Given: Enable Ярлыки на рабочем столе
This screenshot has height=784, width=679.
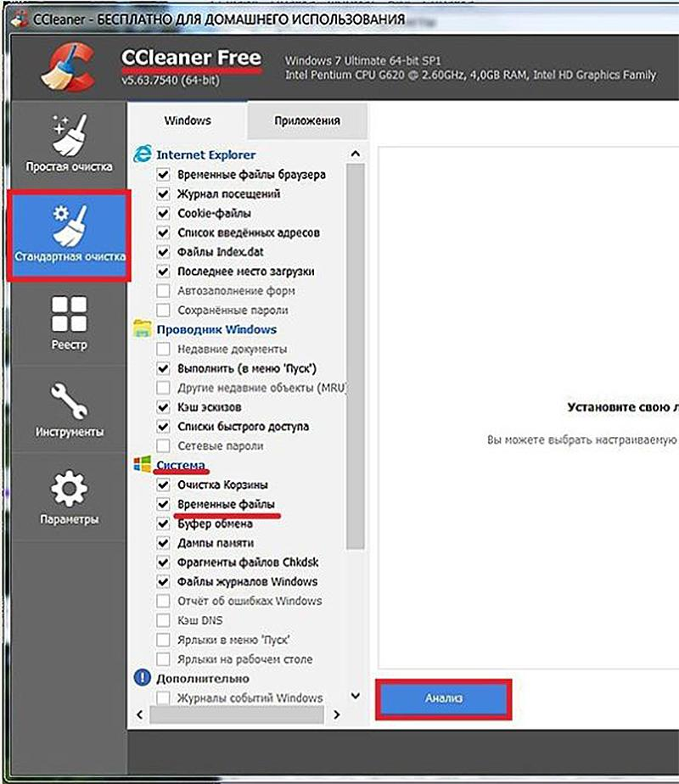Looking at the screenshot, I should (x=163, y=659).
